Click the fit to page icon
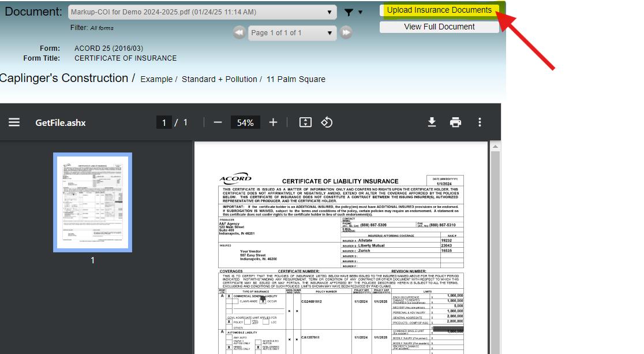The width and height of the screenshot is (644, 354). pyautogui.click(x=305, y=122)
